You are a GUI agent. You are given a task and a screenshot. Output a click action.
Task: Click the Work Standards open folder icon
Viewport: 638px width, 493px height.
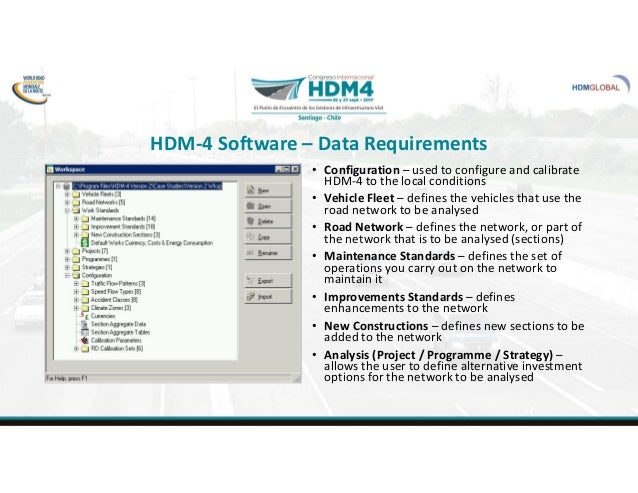click(76, 210)
